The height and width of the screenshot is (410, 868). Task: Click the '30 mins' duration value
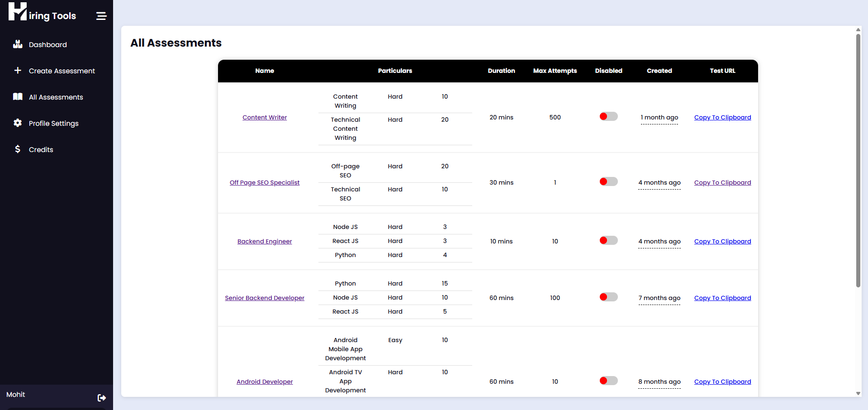pos(501,182)
